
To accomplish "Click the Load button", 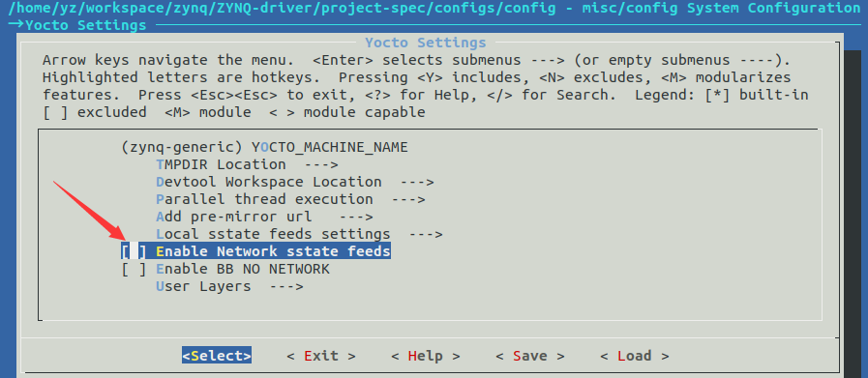I will [x=635, y=356].
